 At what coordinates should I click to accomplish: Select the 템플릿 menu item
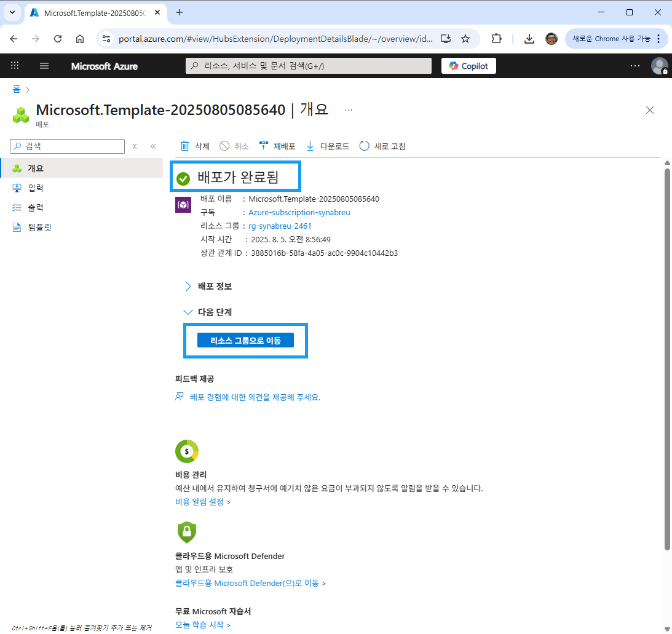click(x=81, y=227)
